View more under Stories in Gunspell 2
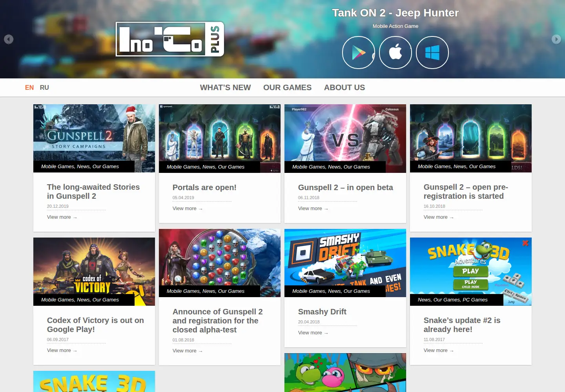The width and height of the screenshot is (565, 392). pyautogui.click(x=62, y=217)
